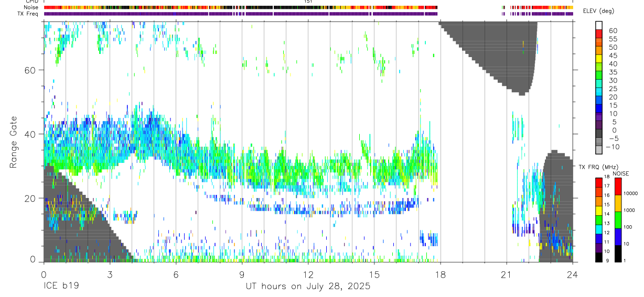Click the 'NOISE' legend title

[621, 173]
